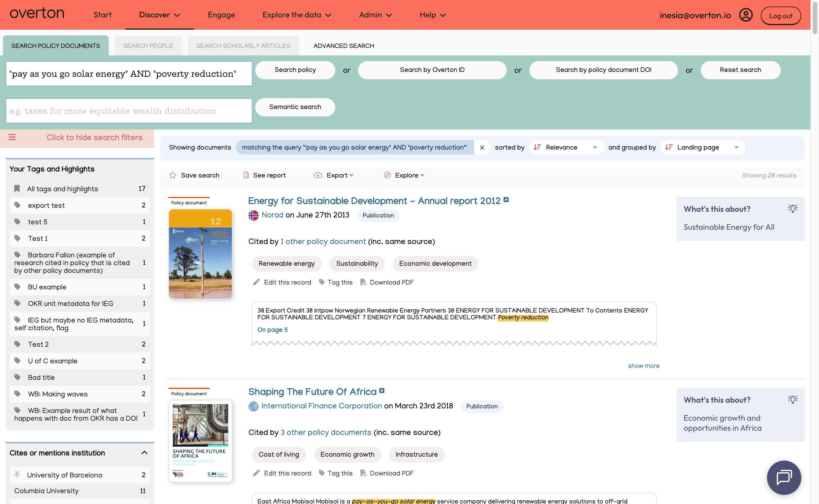Open external link icon after Annual report 2012
This screenshot has height=504, width=819.
point(506,200)
